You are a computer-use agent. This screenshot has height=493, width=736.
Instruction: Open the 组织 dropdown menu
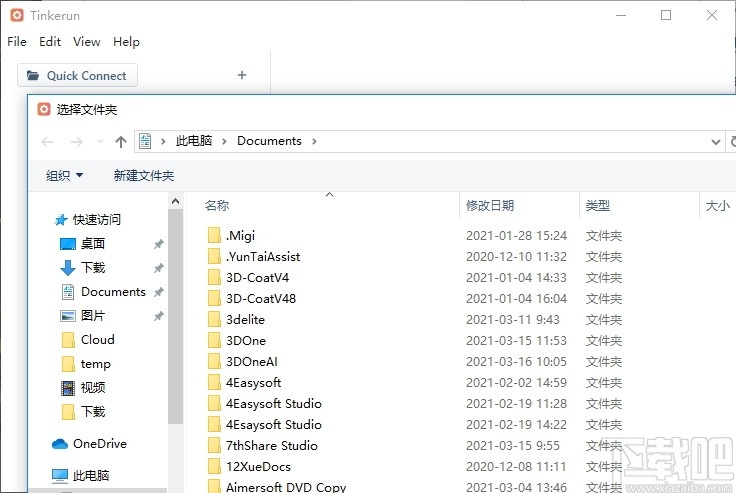(64, 176)
